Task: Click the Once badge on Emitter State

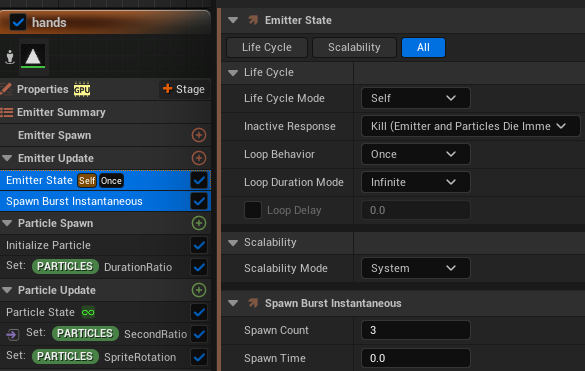Action: tap(111, 181)
